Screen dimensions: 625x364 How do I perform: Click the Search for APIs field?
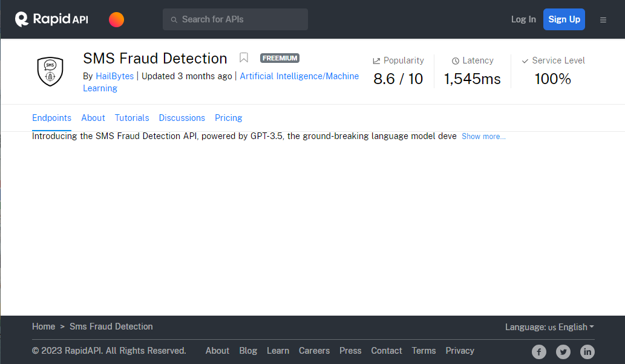point(235,19)
